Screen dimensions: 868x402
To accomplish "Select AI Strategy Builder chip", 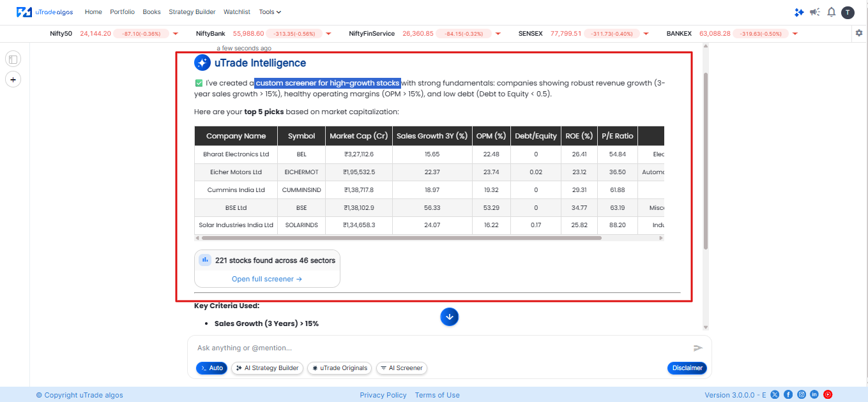I will (267, 368).
